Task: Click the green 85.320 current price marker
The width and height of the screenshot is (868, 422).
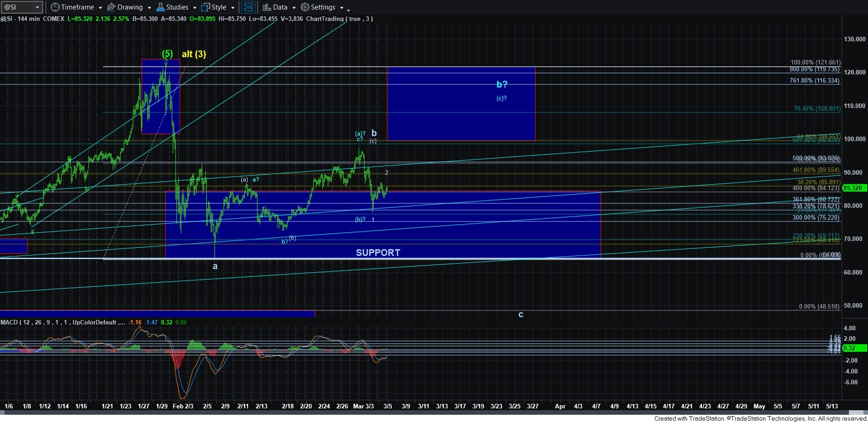Action: [854, 188]
